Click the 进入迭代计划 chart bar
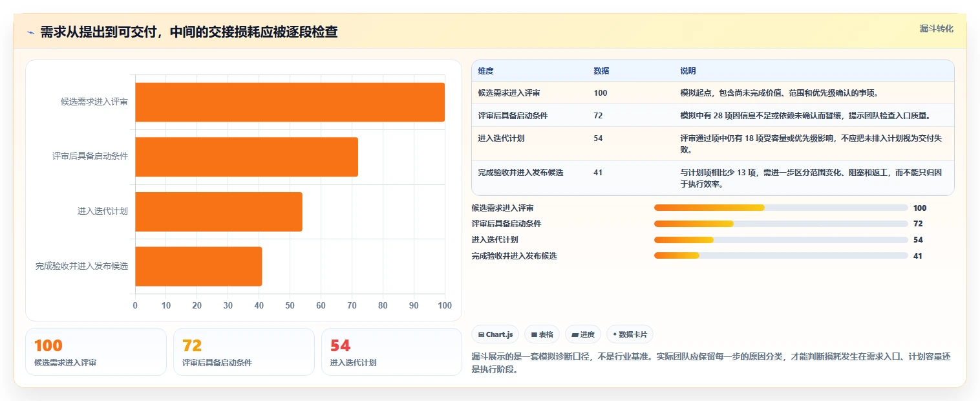 point(218,211)
